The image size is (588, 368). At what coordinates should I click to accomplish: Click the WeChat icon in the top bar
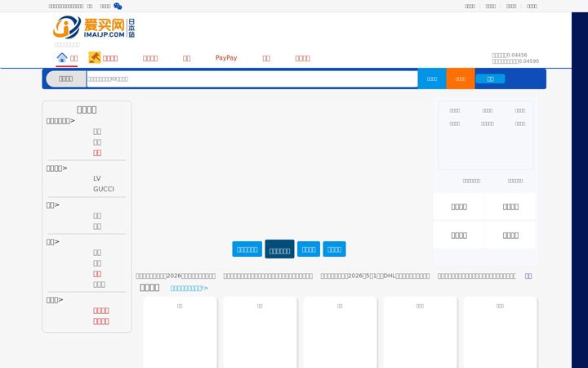click(x=118, y=6)
